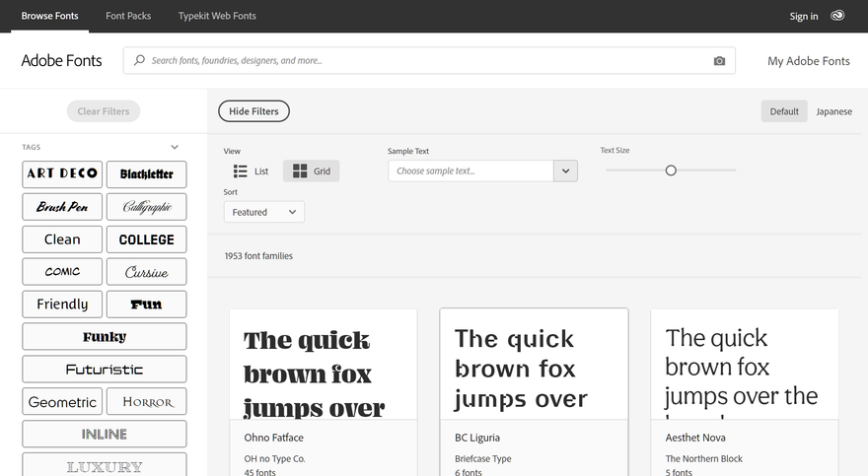This screenshot has width=868, height=476.
Task: Open the sample text dropdown arrow
Action: click(x=565, y=170)
